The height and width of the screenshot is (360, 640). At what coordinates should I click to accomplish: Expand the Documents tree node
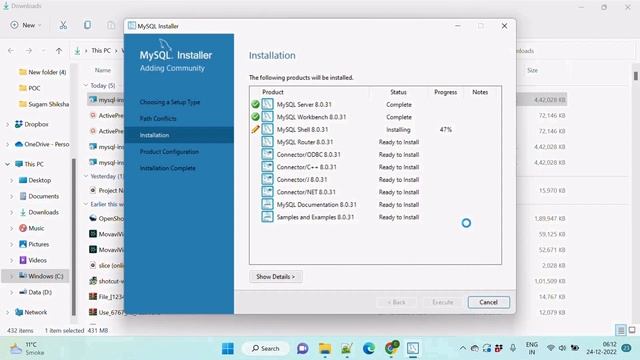[x=12, y=196]
